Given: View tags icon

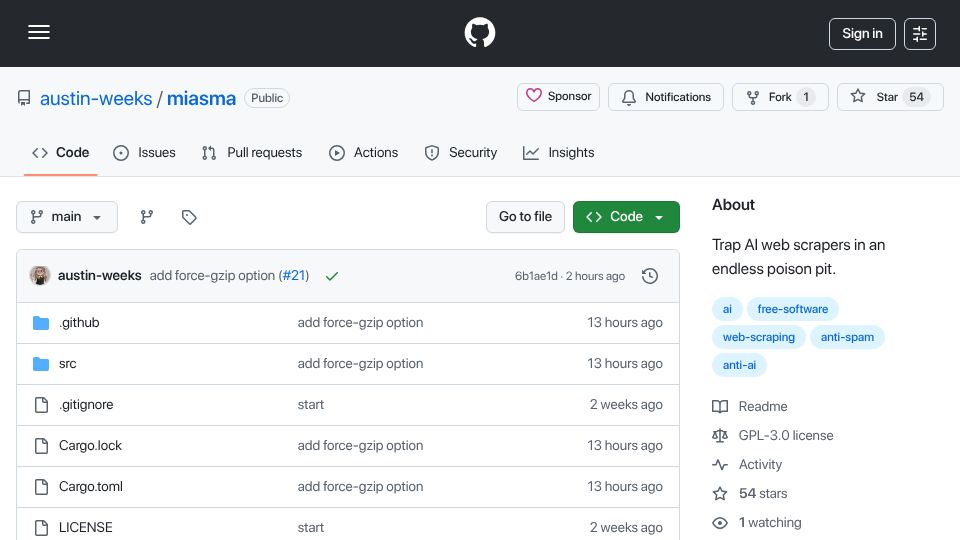Looking at the screenshot, I should point(189,217).
